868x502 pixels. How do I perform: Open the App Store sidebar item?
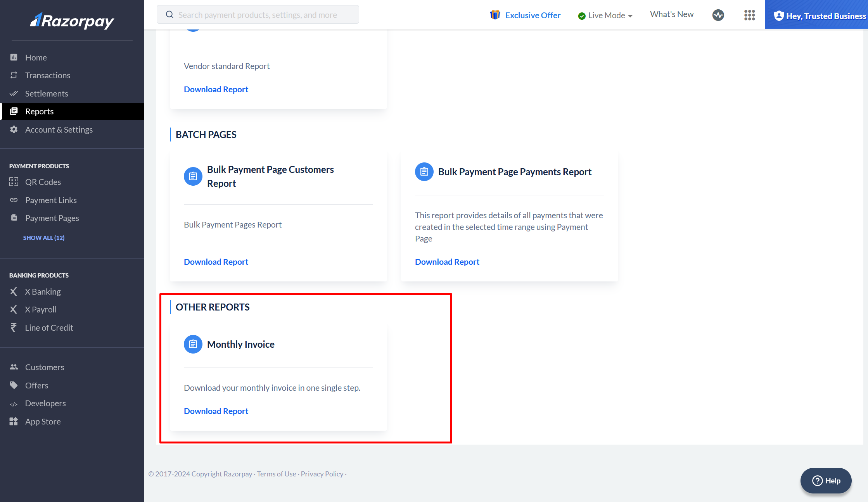click(43, 421)
